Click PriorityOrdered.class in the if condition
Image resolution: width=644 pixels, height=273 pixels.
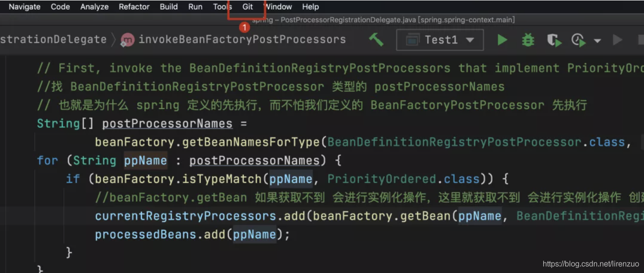coord(403,179)
